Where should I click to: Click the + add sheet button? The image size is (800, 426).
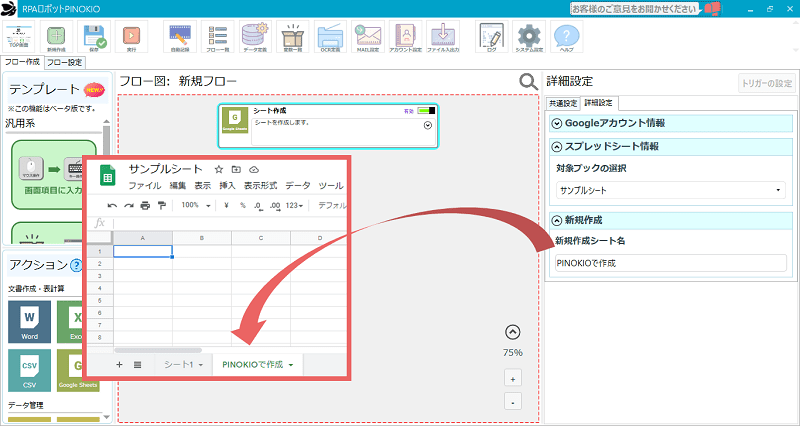tap(119, 365)
